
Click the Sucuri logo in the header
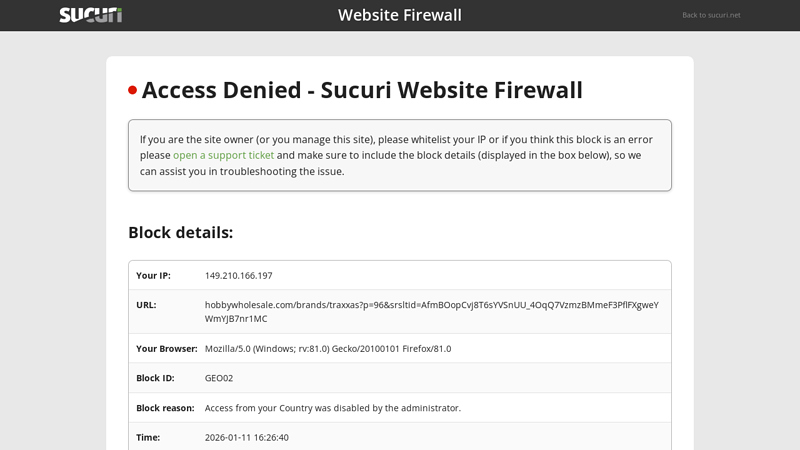pos(90,15)
